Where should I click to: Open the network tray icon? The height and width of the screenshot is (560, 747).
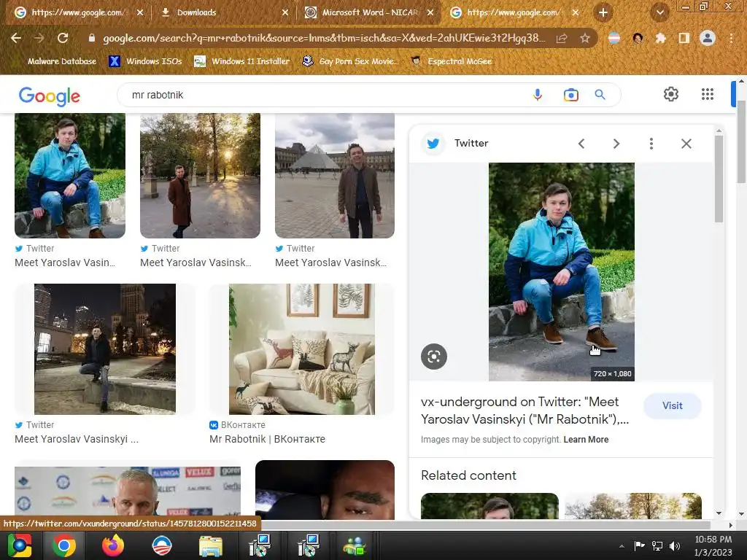(x=657, y=545)
